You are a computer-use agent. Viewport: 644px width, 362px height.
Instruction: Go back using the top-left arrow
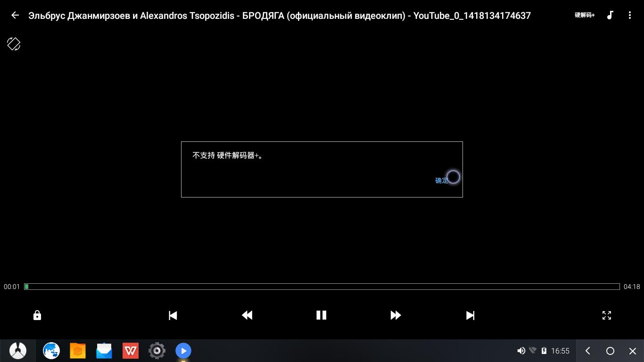point(15,15)
